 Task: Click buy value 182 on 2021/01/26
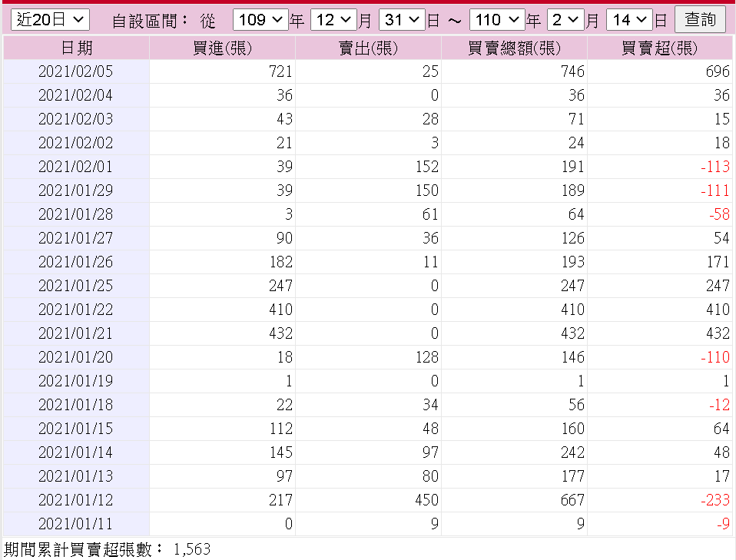[x=280, y=262]
